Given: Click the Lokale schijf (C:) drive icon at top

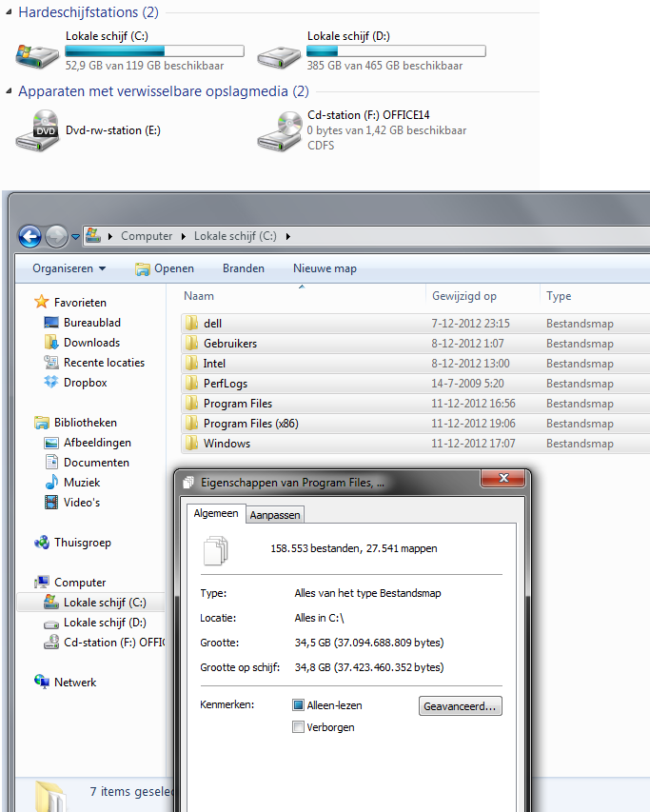Looking at the screenshot, I should [37, 56].
